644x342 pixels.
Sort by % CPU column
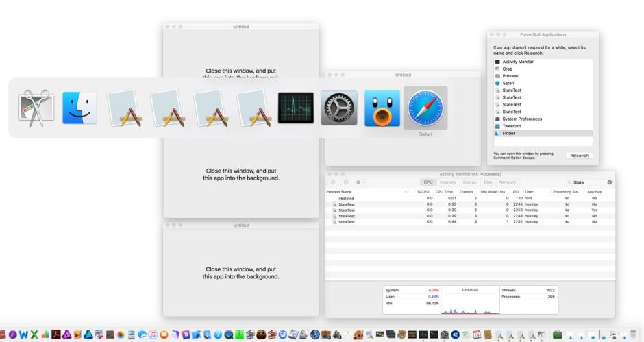pos(422,192)
